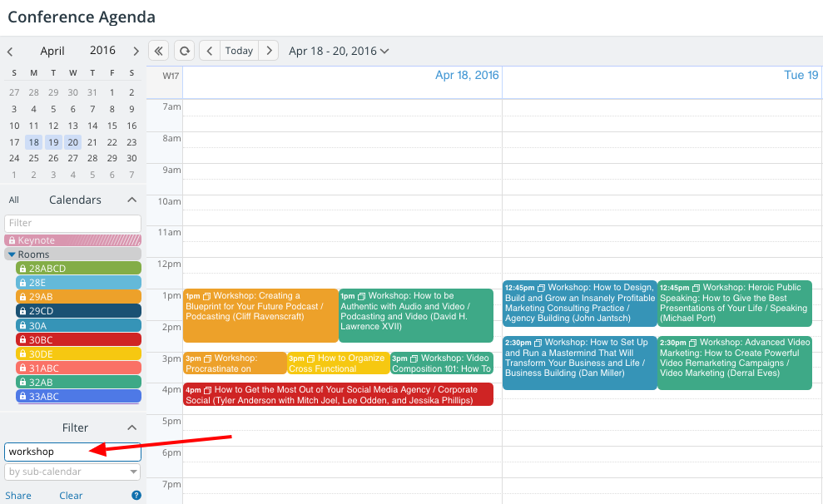This screenshot has height=504, width=823.
Task: Click the April month label
Action: point(52,51)
